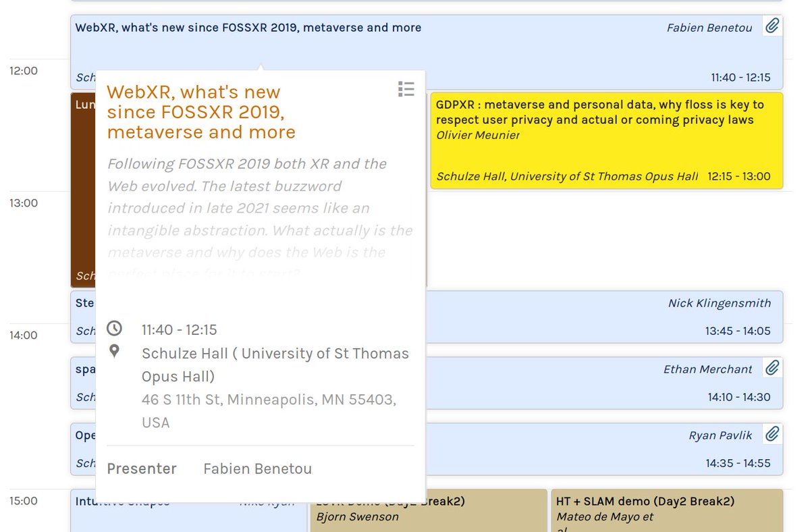Click the 15:00 timeline hour label

click(24, 500)
